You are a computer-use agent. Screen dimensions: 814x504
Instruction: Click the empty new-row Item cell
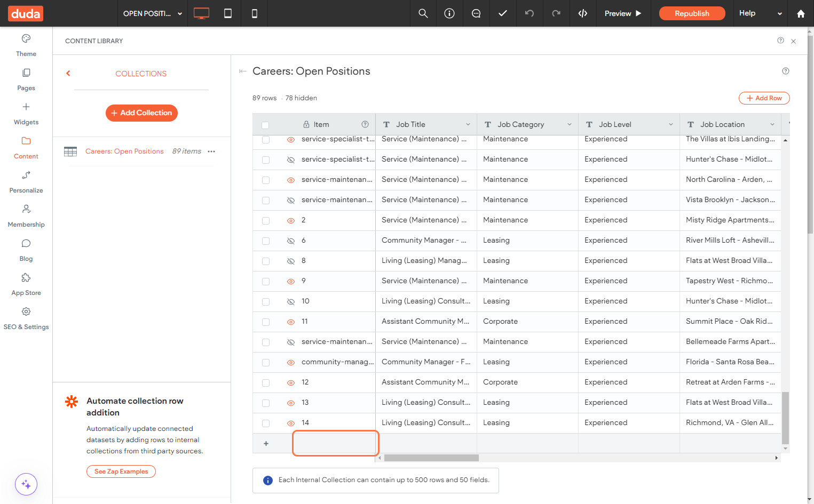[x=336, y=443]
